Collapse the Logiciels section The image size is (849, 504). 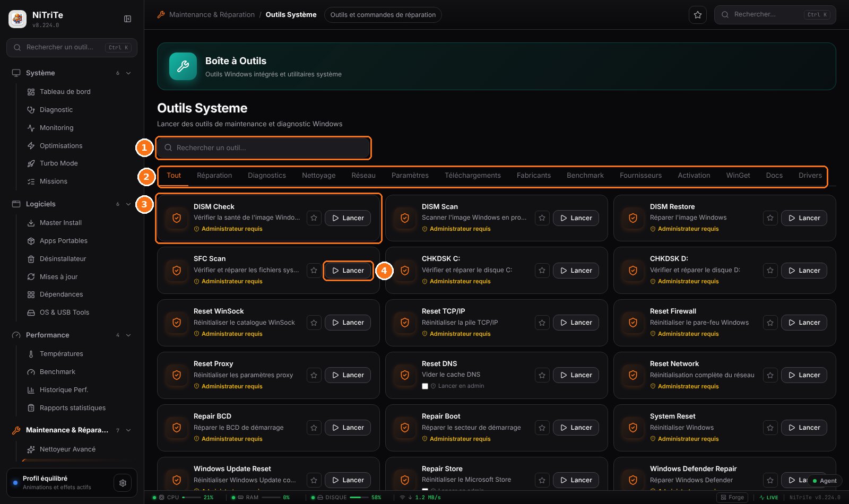128,204
